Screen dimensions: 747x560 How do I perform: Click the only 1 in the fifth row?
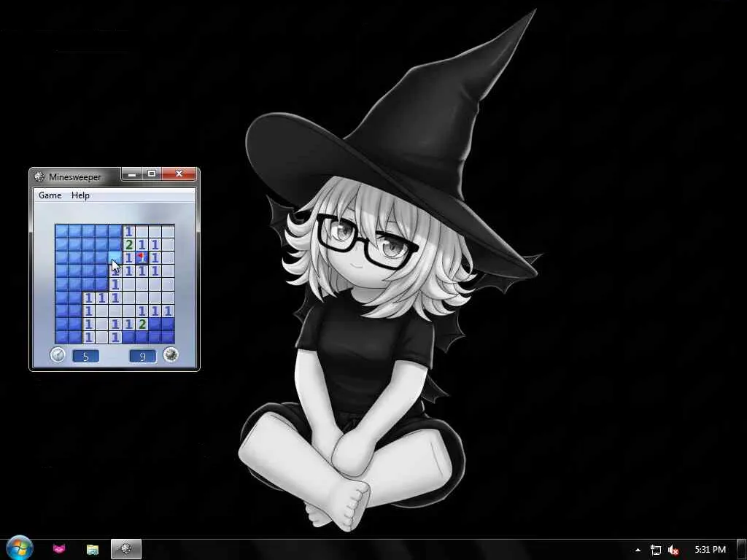pos(115,284)
